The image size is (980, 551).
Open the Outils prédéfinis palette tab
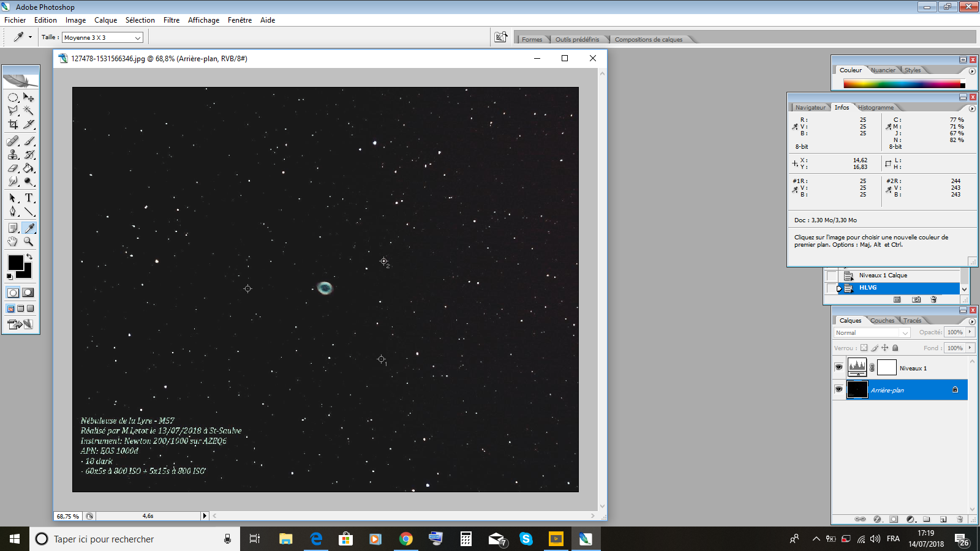pos(577,39)
